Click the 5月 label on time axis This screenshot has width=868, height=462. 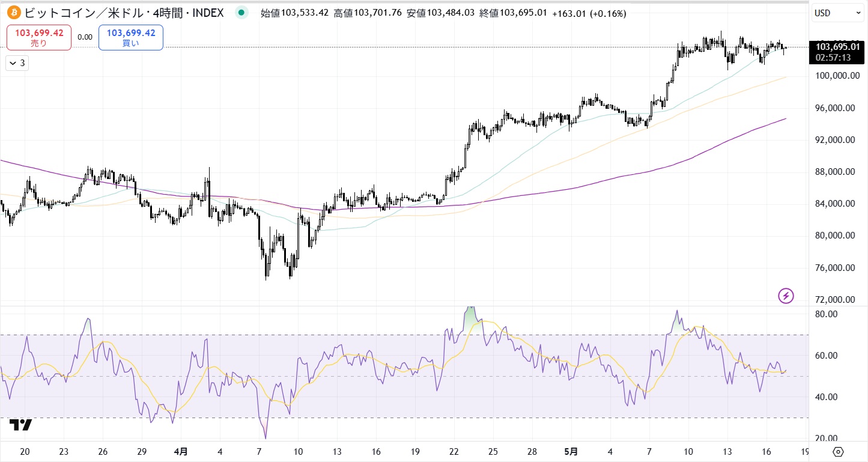tap(571, 451)
